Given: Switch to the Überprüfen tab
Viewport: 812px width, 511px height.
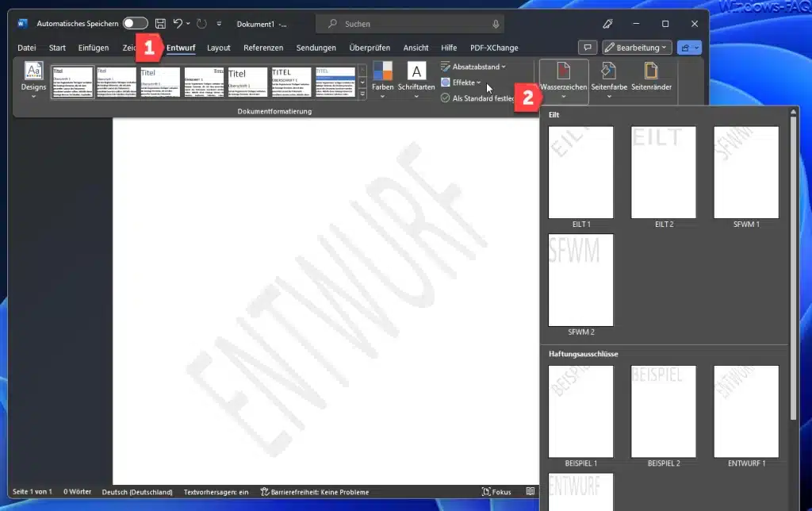Looking at the screenshot, I should pos(370,48).
